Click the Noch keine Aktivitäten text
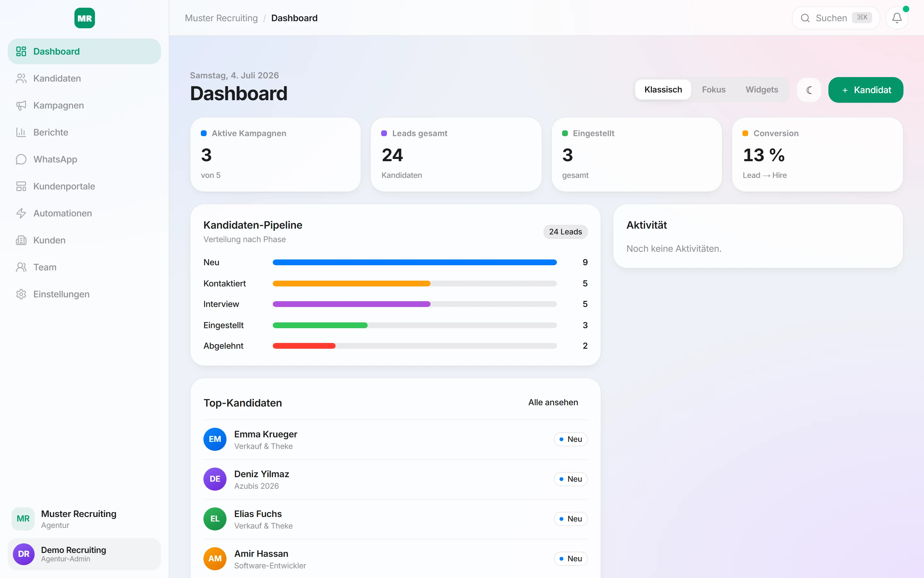Screen dimensions: 924x578 [673, 249]
